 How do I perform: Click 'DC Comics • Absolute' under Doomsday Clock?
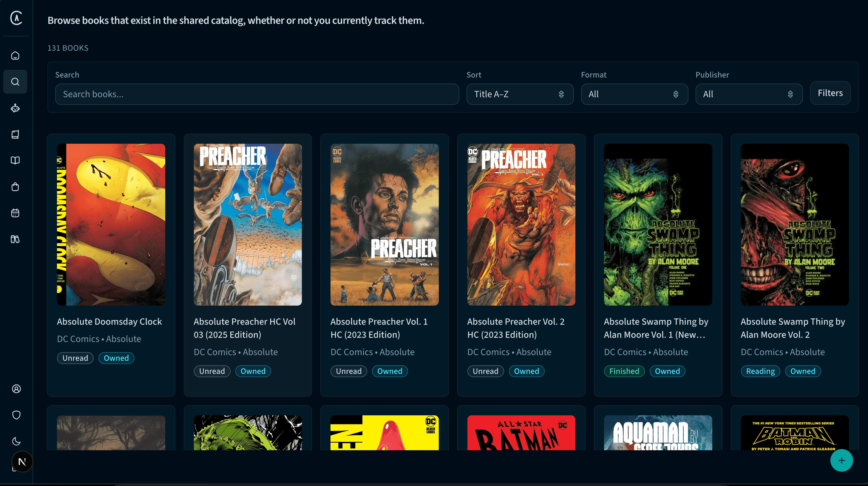point(99,339)
